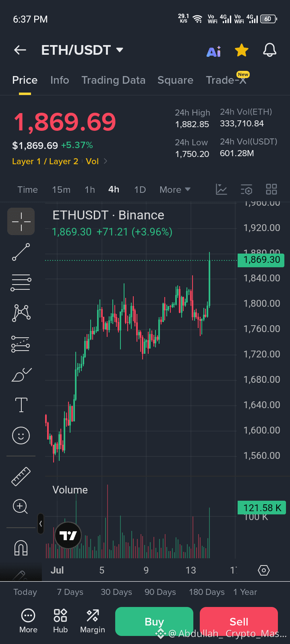This screenshot has height=644, width=290.
Task: Open the AI assistant icon
Action: [x=214, y=51]
